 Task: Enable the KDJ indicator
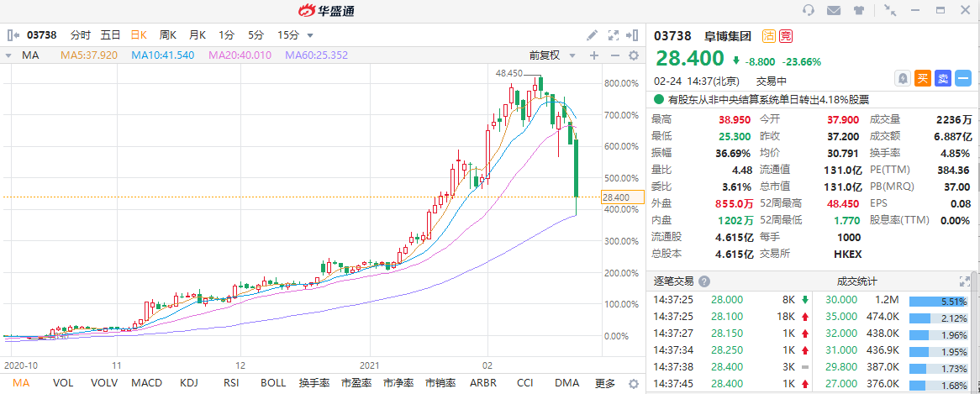[189, 383]
